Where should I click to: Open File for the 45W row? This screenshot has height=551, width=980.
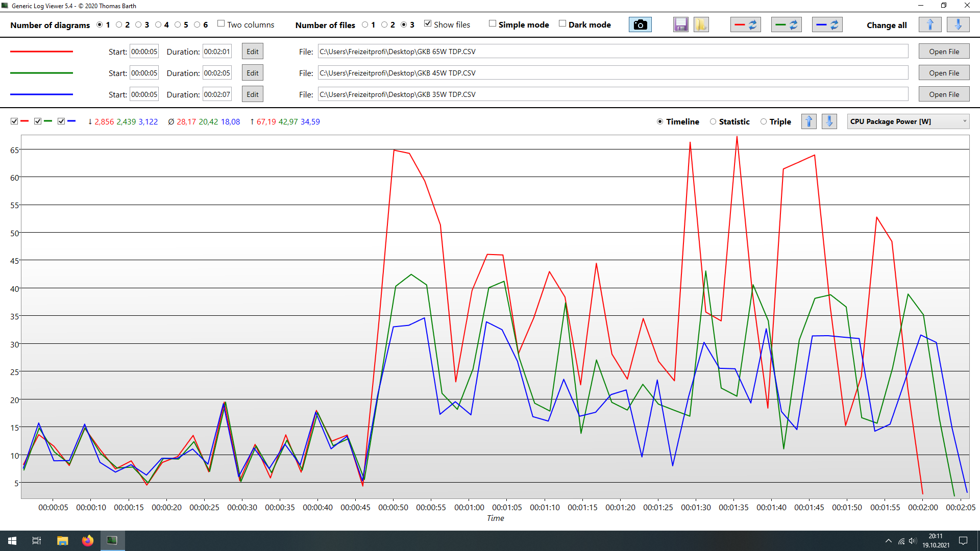(944, 73)
